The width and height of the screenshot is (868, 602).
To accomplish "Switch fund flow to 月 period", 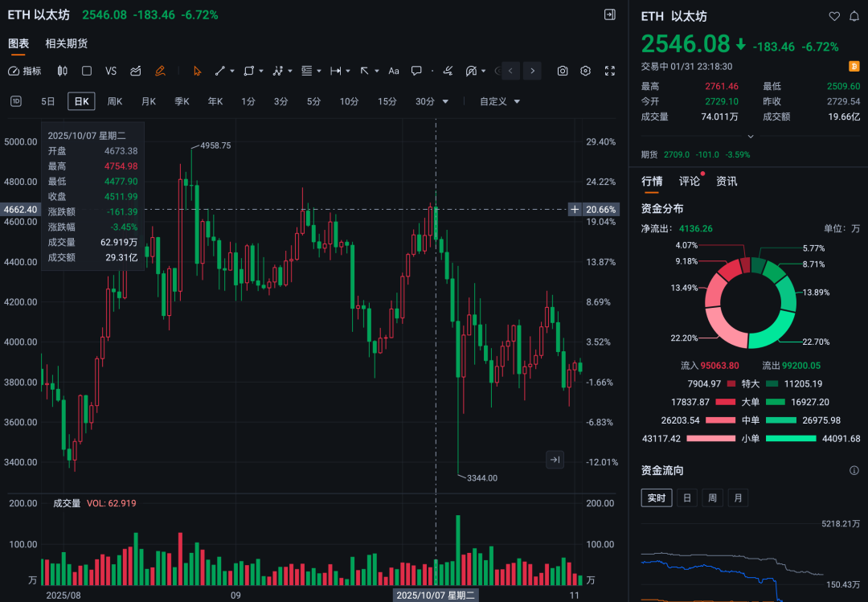I will pos(738,498).
